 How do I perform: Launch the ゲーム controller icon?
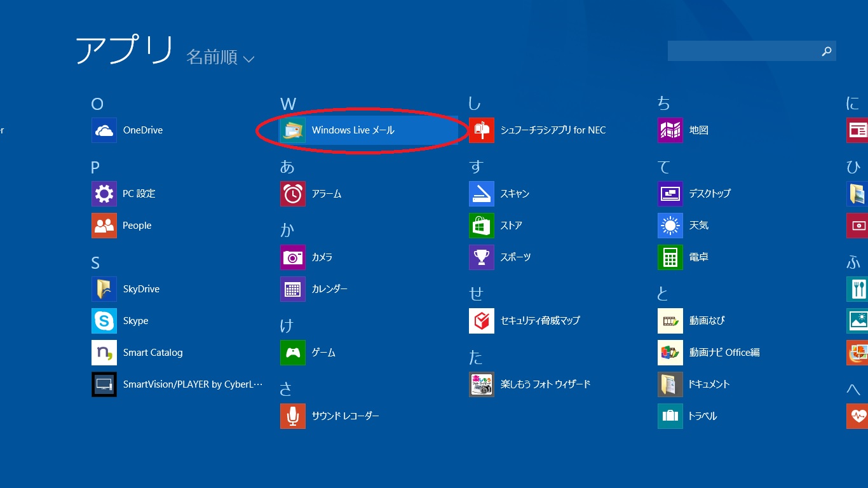click(293, 353)
